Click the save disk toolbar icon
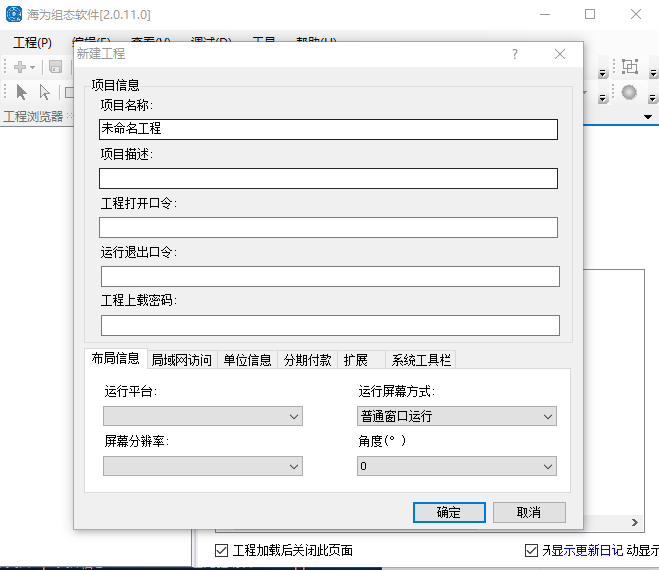Screen dimensions: 659x570 55,67
